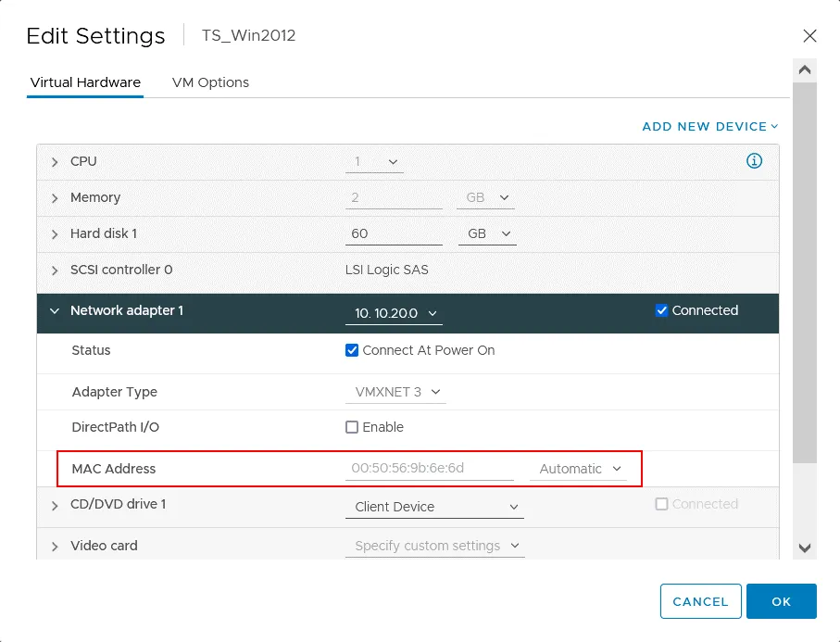Collapse the Network adapter 1 section
This screenshot has height=642, width=840.
point(55,311)
